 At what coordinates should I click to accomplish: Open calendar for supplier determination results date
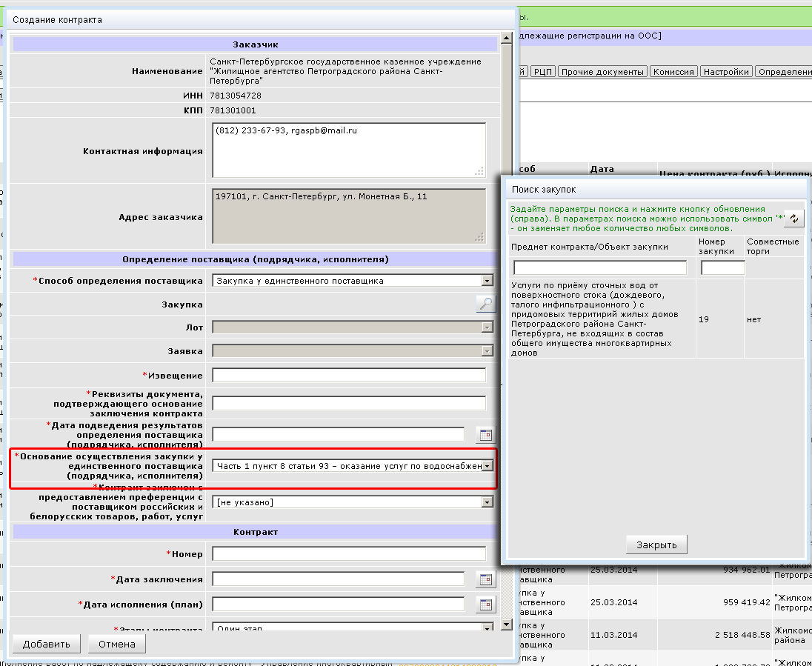point(486,435)
